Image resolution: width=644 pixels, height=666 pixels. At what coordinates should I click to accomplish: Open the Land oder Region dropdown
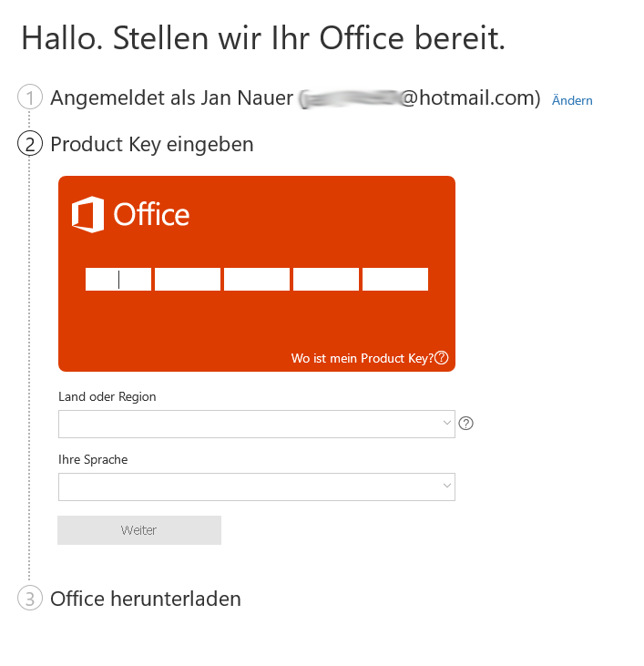[256, 424]
